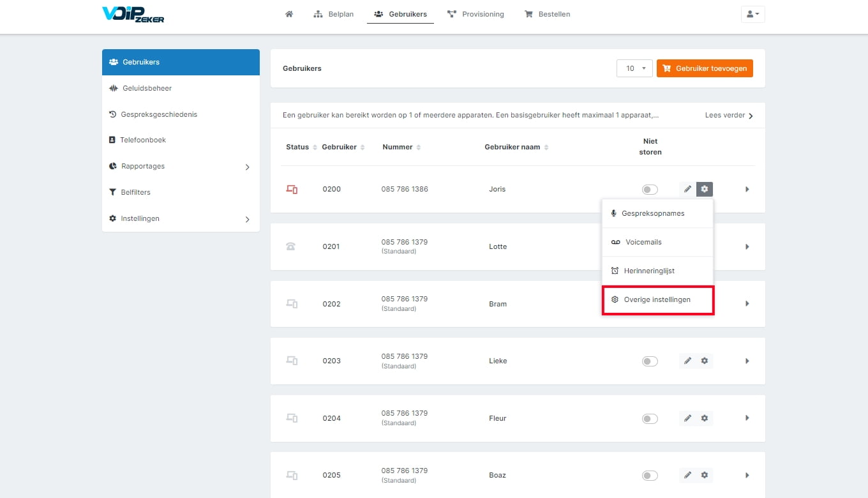
Task: Sort the table by Status column
Action: click(x=301, y=147)
